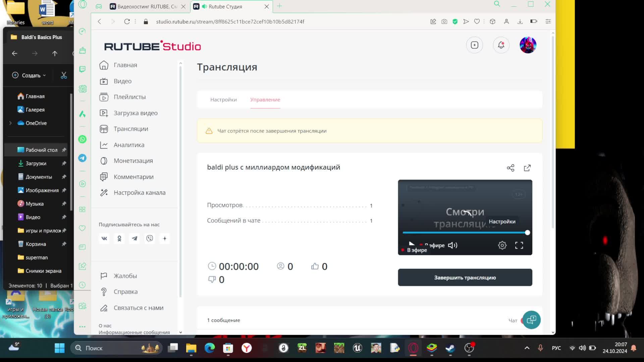
Task: Reload the page in browser
Action: (127, 21)
